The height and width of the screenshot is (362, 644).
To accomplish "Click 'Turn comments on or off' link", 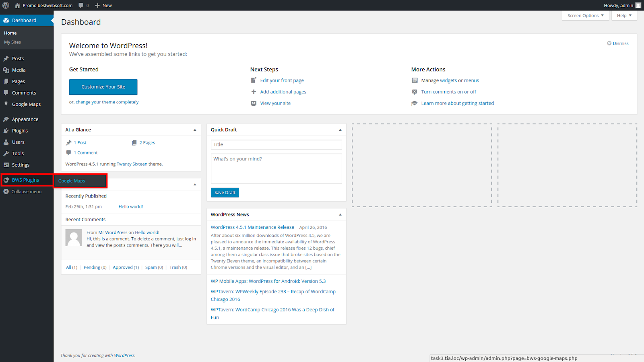I will tap(449, 92).
